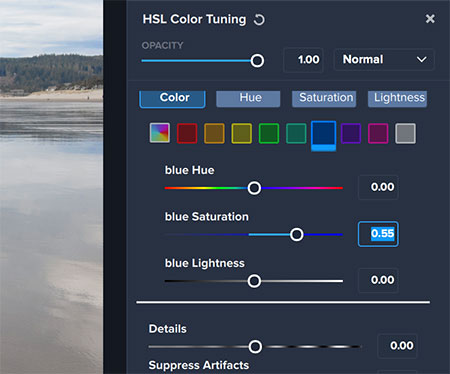Screen dimensions: 450x374
Task: Select the aqua teal color swatch
Action: (x=296, y=133)
